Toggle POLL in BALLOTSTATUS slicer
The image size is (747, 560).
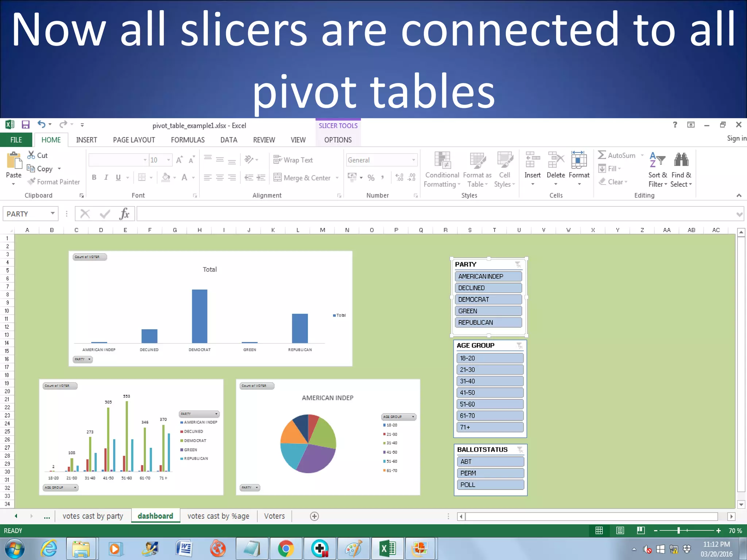(x=491, y=485)
